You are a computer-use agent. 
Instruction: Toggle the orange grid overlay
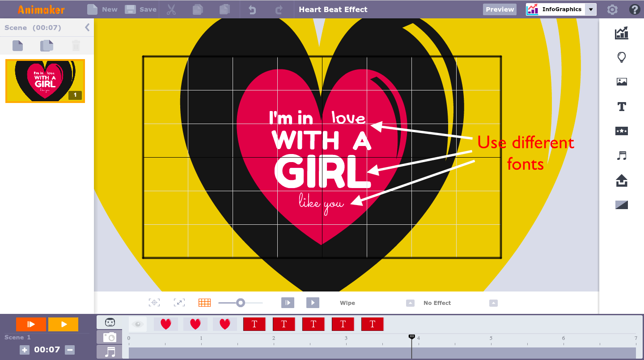point(204,303)
